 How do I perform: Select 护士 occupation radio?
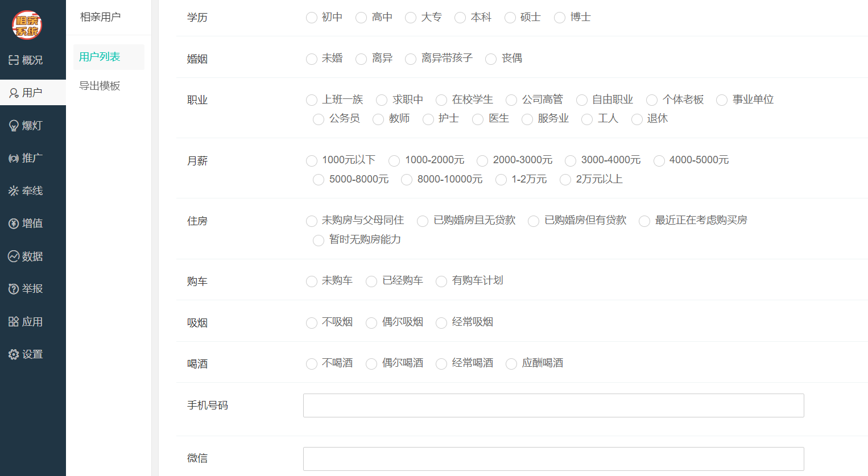click(428, 119)
